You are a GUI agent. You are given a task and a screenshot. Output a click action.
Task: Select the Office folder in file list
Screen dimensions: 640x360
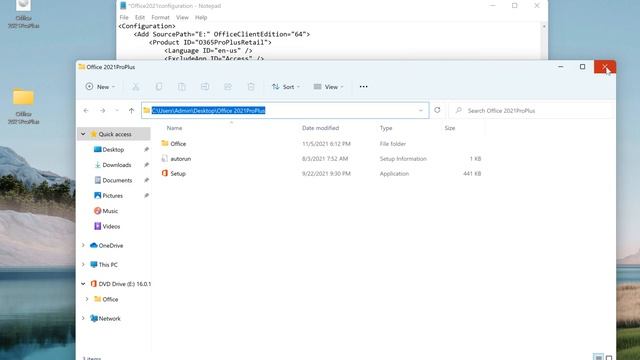pos(173,144)
